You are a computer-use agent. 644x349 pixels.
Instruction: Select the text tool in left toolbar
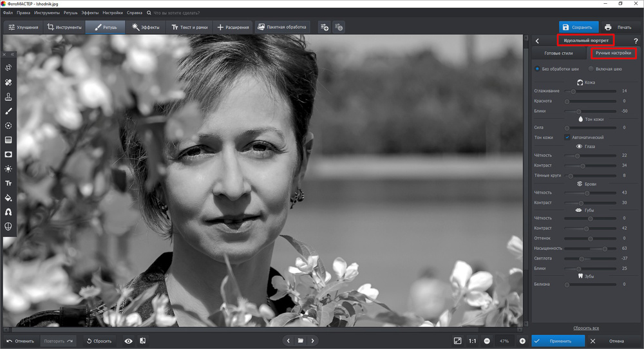[x=8, y=184]
